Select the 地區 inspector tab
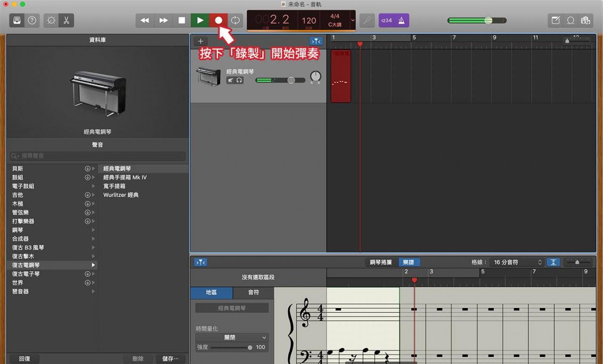The height and width of the screenshot is (364, 603). 212,292
